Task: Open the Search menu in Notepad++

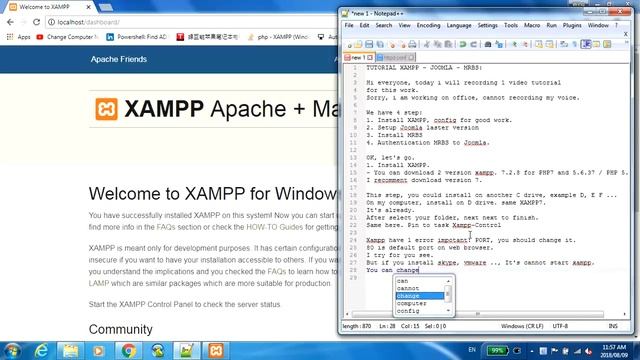Action: (384, 25)
